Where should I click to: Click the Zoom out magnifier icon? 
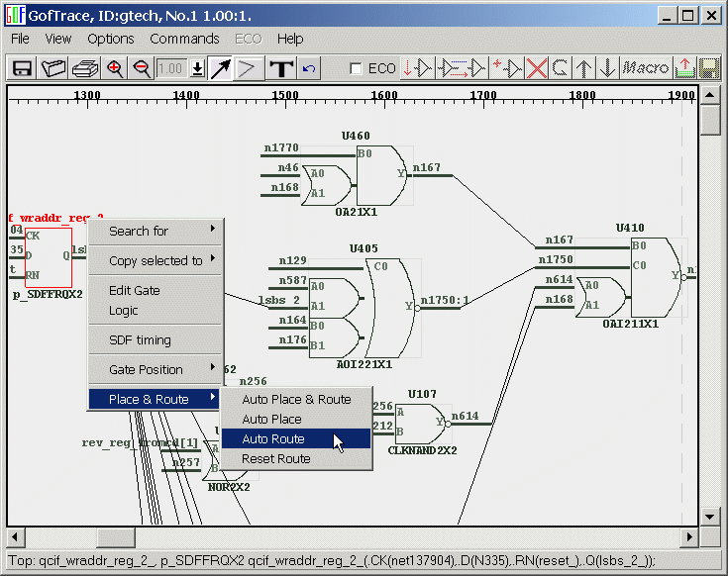(142, 68)
